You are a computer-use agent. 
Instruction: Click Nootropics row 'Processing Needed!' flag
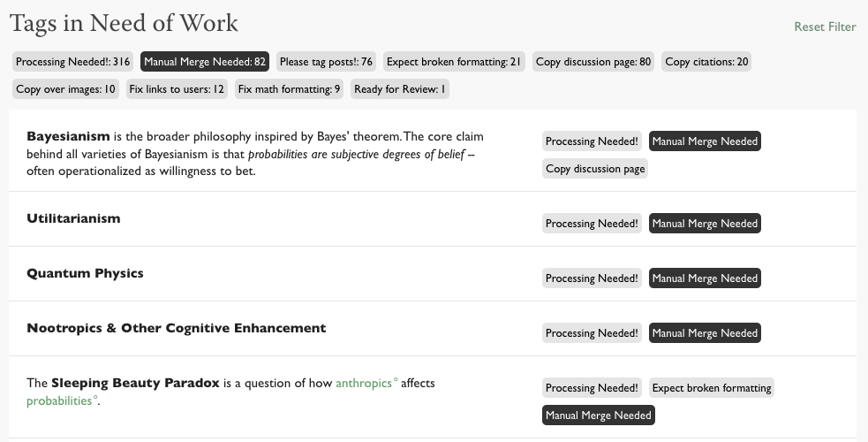[592, 333]
